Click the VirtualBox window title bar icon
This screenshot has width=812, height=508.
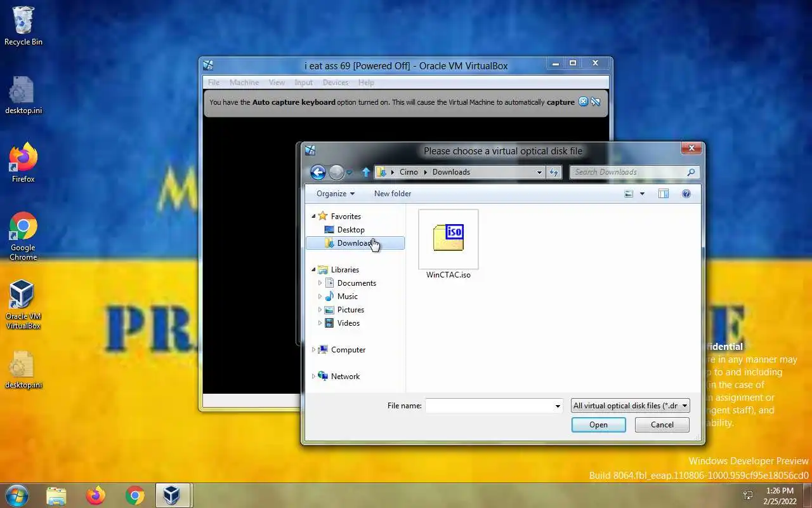(208, 65)
